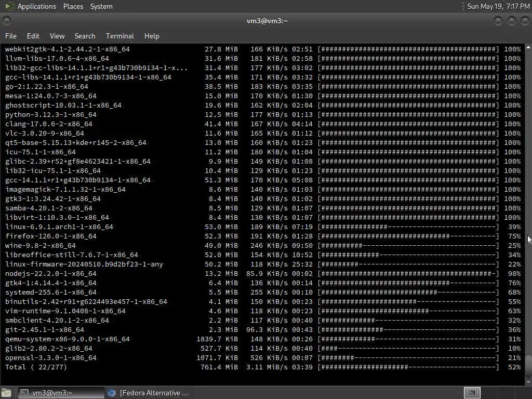The height and width of the screenshot is (399, 532).
Task: Click the imagemagick-7.1.1.32-1-x86_64 line
Action: 263,189
